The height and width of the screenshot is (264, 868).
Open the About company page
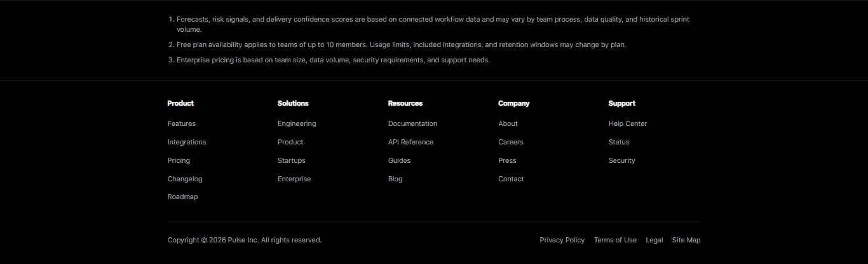point(508,123)
